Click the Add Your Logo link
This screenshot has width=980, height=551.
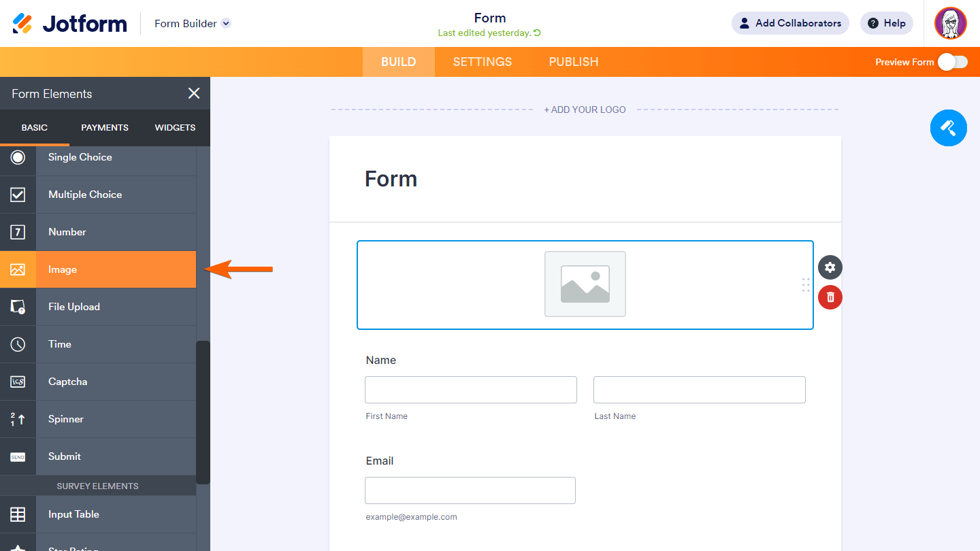tap(585, 110)
